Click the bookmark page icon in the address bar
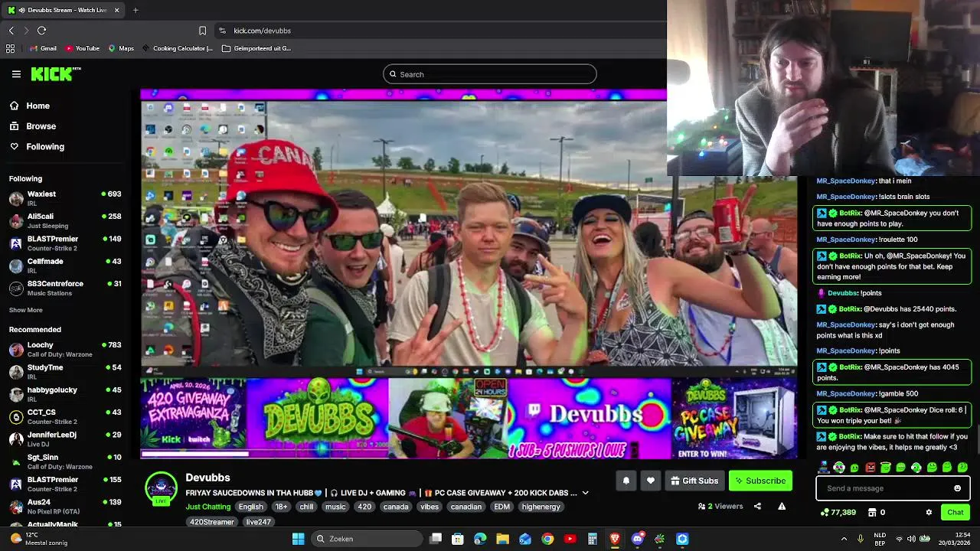The height and width of the screenshot is (551, 980). click(202, 31)
